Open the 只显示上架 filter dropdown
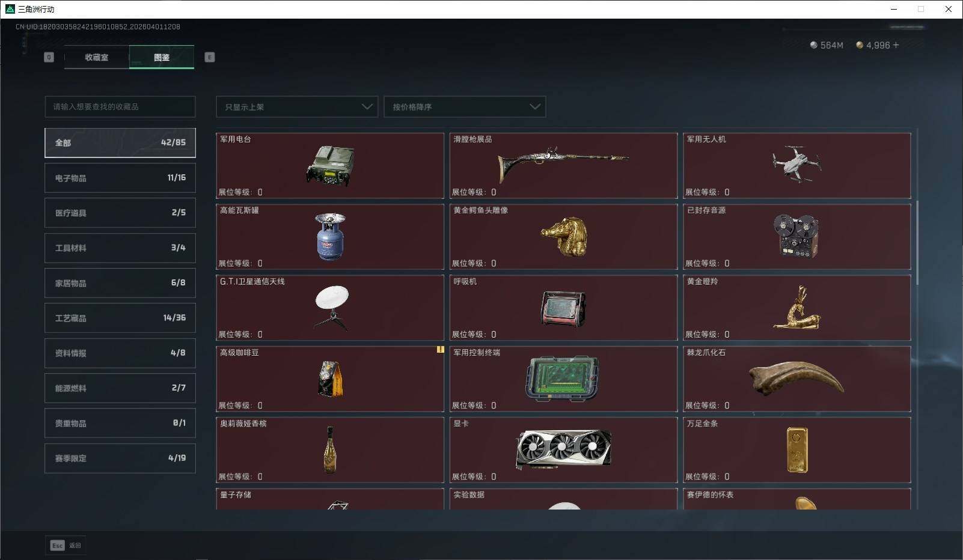Image resolution: width=963 pixels, height=560 pixels. click(x=296, y=106)
